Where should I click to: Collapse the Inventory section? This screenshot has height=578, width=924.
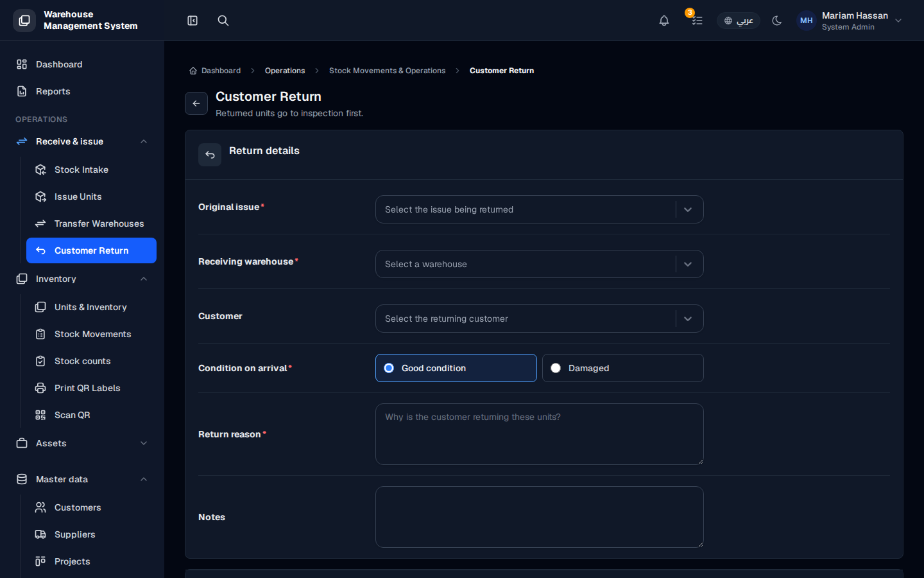pos(82,279)
